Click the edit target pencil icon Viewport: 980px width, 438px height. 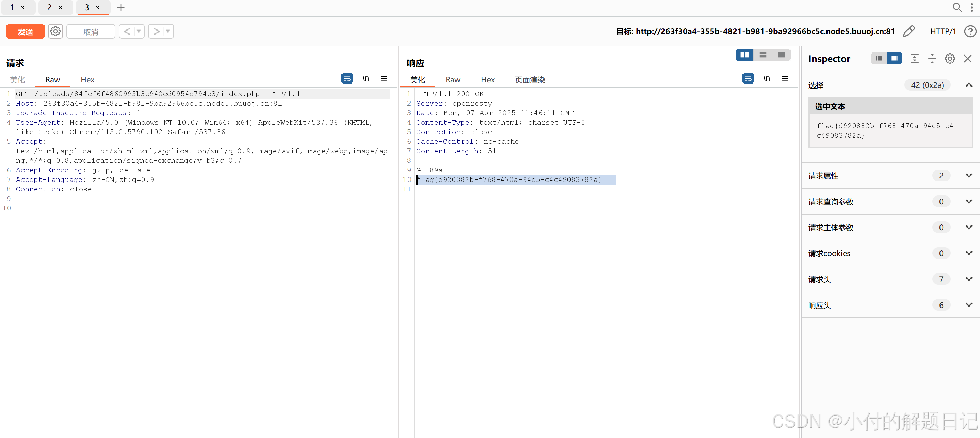[x=909, y=31]
